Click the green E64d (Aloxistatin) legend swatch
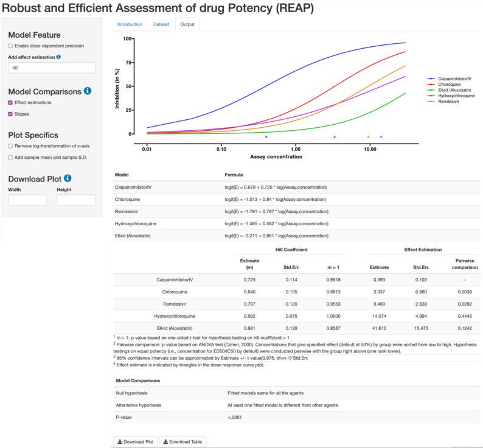 click(431, 90)
